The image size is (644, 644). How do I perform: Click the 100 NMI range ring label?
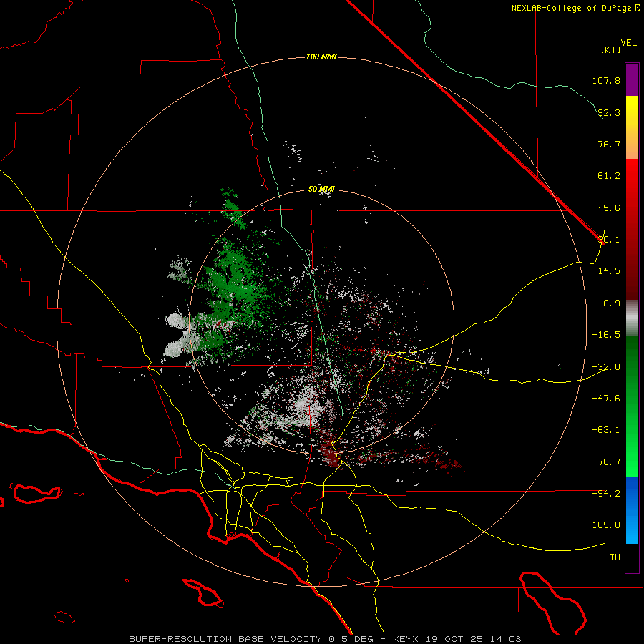321,57
